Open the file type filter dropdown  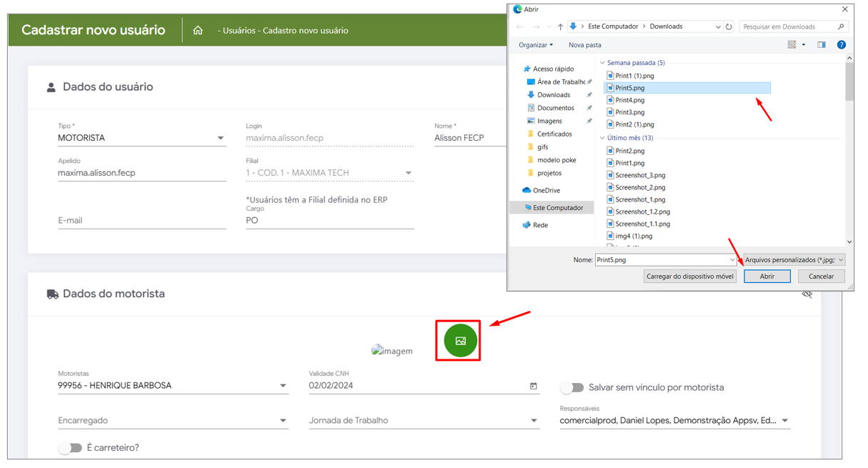pos(794,260)
